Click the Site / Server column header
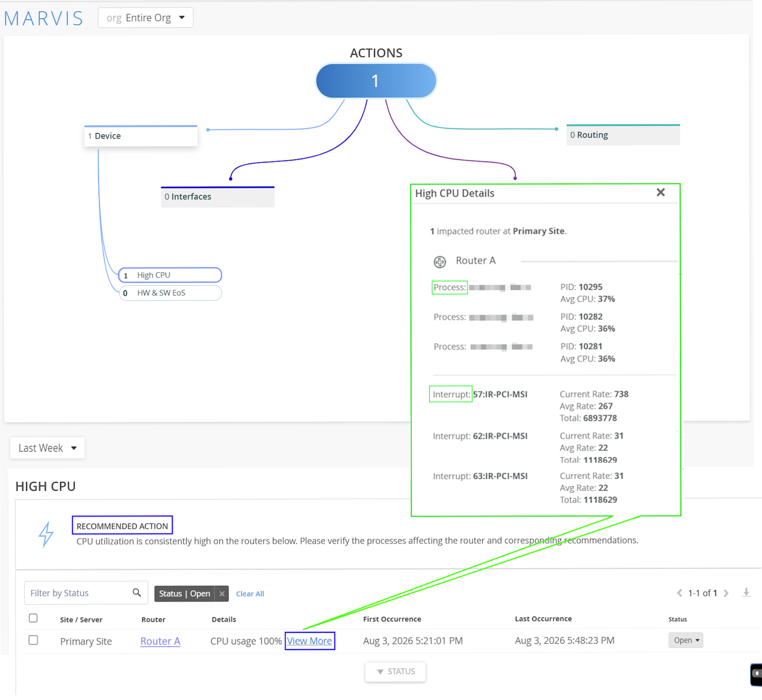 (81, 620)
